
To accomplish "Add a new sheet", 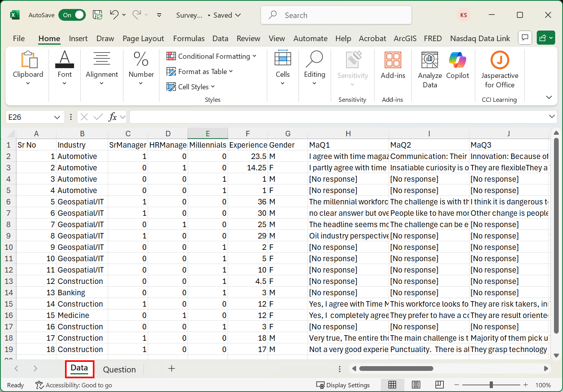I will click(172, 369).
